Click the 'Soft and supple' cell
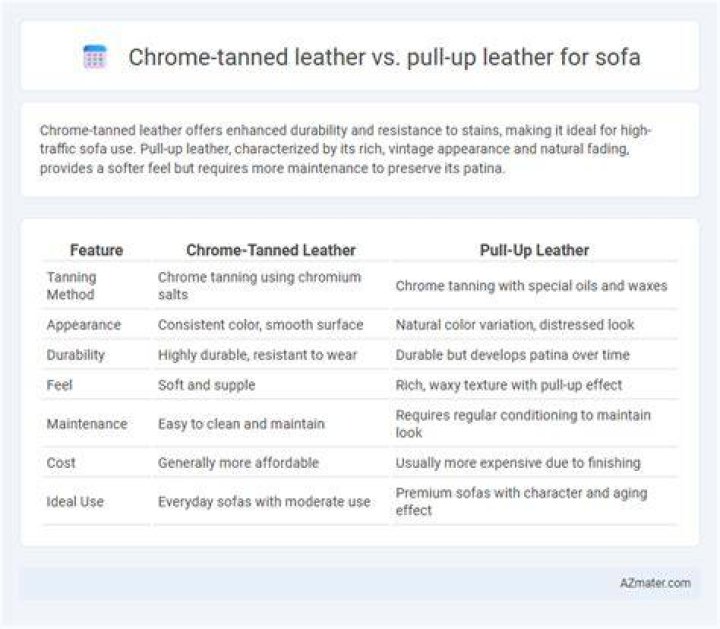Image resolution: width=720 pixels, height=629 pixels. (207, 385)
